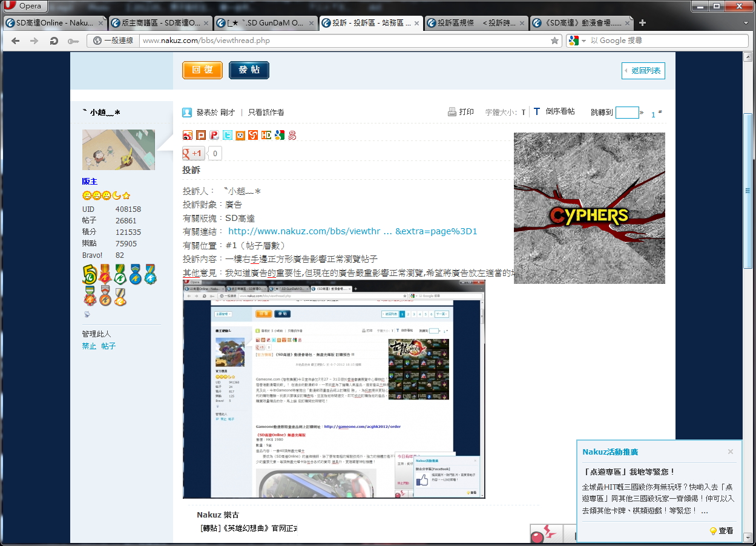This screenshot has width=756, height=546.
Task: Click the 跳轉到 page number field
Action: (x=627, y=113)
